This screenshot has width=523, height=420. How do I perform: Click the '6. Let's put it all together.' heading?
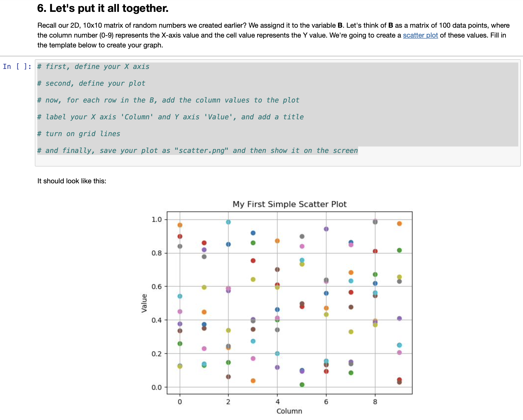tap(103, 8)
